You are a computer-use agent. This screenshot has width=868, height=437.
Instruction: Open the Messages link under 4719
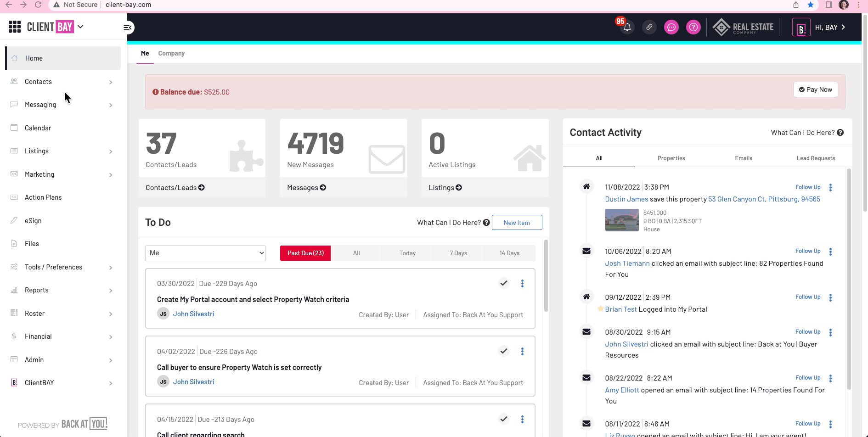(x=306, y=187)
